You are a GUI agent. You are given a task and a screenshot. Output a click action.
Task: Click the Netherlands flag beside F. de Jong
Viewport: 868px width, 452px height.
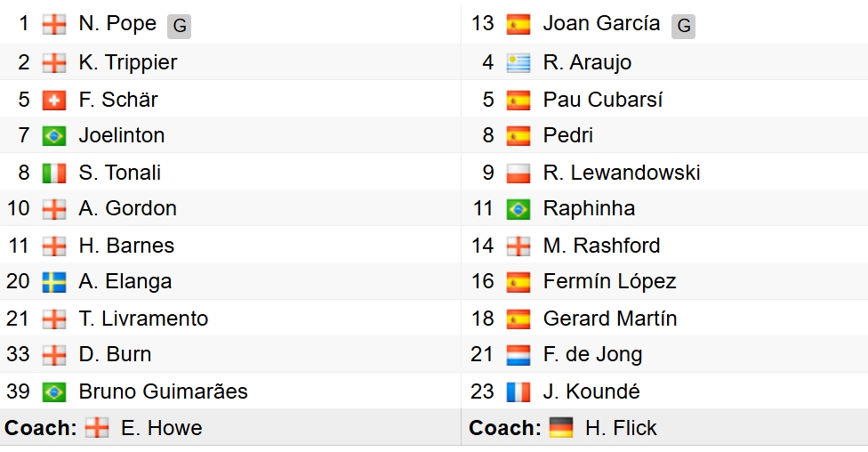pyautogui.click(x=518, y=355)
